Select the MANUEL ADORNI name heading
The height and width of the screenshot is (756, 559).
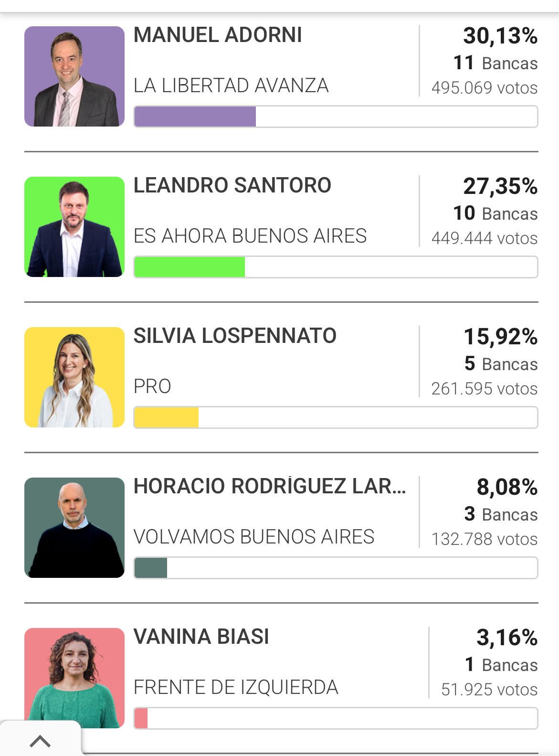218,35
